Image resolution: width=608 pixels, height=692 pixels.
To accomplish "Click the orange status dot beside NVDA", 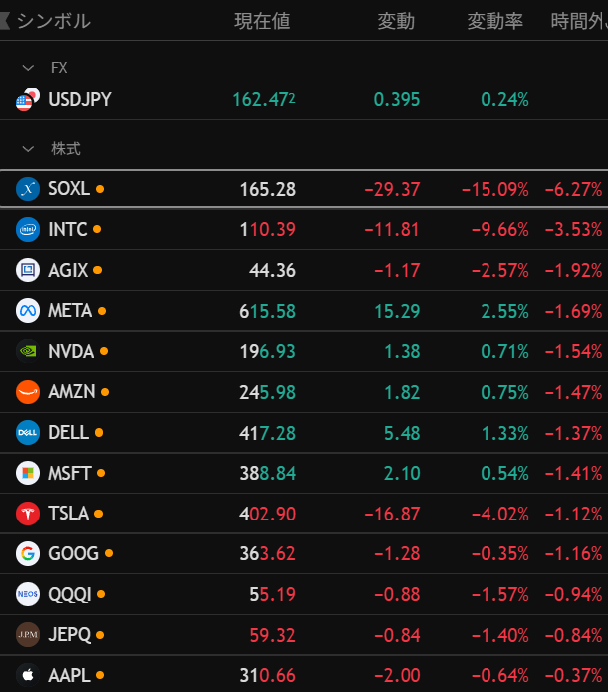I will [x=104, y=351].
